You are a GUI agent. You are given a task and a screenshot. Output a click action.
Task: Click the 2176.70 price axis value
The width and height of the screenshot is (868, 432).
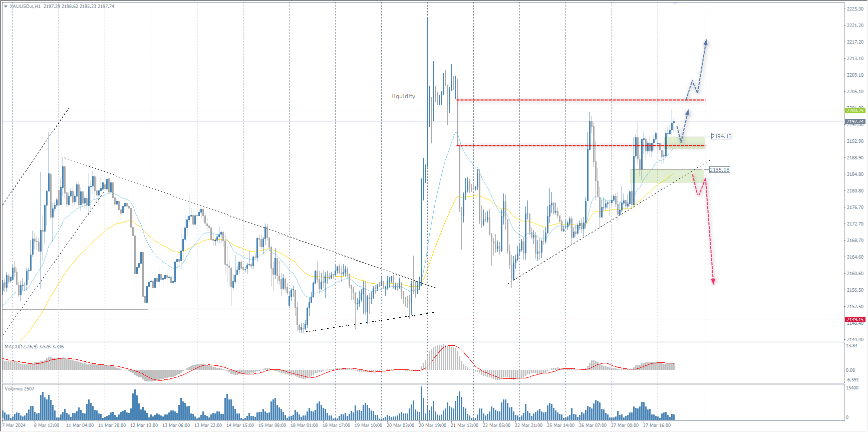(x=855, y=207)
